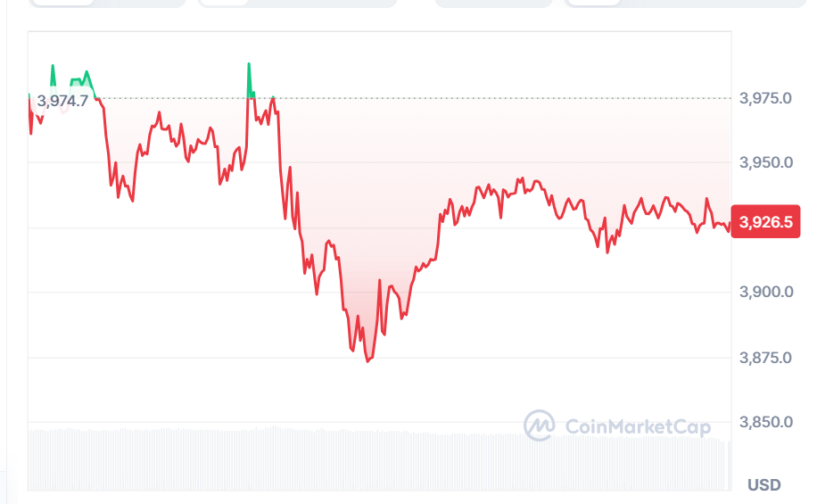Toggle the second segmented pill at top edge
Viewport: 817px width, 504px height.
point(297,3)
